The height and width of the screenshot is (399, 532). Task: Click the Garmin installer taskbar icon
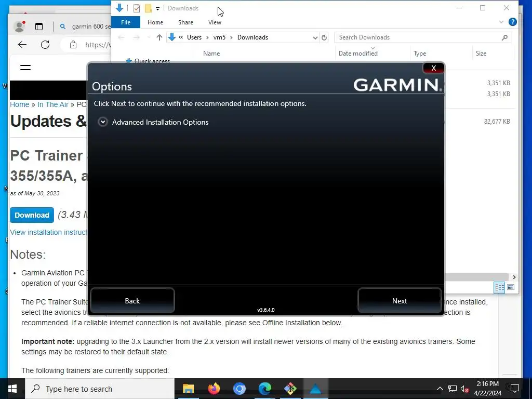[315, 389]
